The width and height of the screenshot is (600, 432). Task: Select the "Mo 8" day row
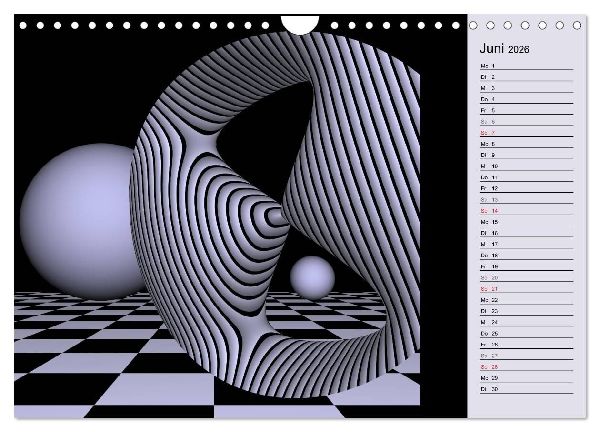527,144
